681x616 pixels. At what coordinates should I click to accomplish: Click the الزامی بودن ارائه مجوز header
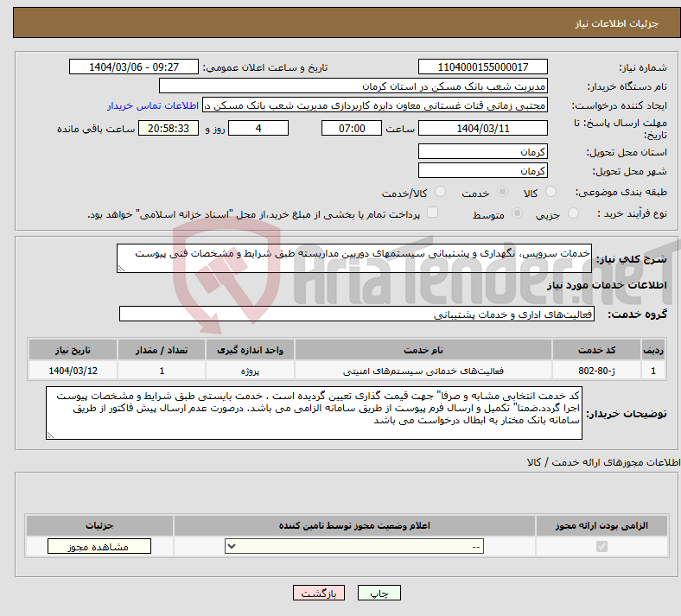pos(601,525)
